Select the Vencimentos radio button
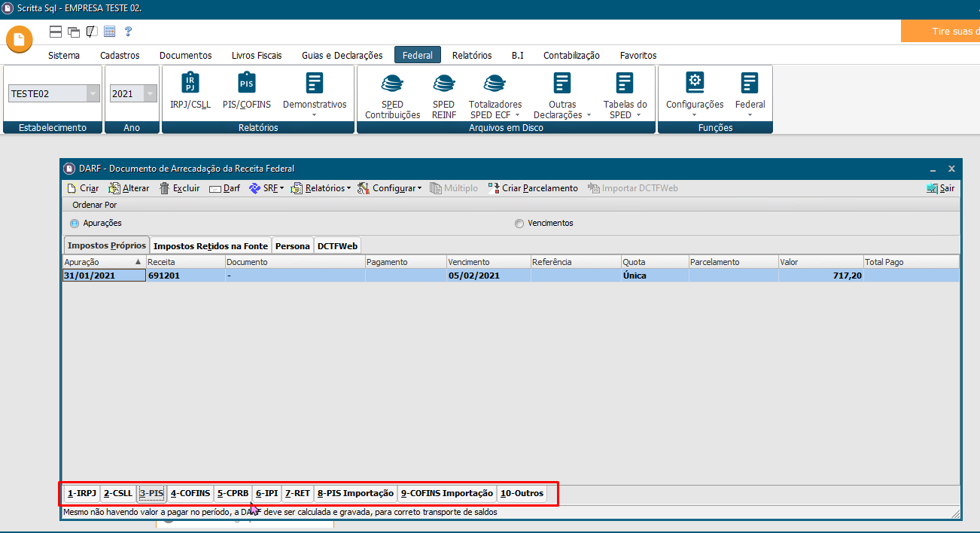Viewport: 980px width, 533px height. [x=519, y=224]
